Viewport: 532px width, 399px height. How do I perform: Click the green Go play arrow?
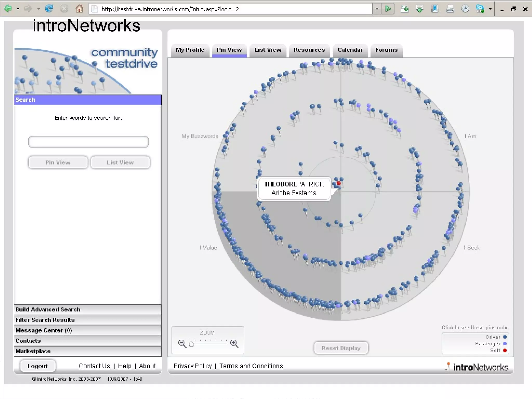pyautogui.click(x=388, y=9)
